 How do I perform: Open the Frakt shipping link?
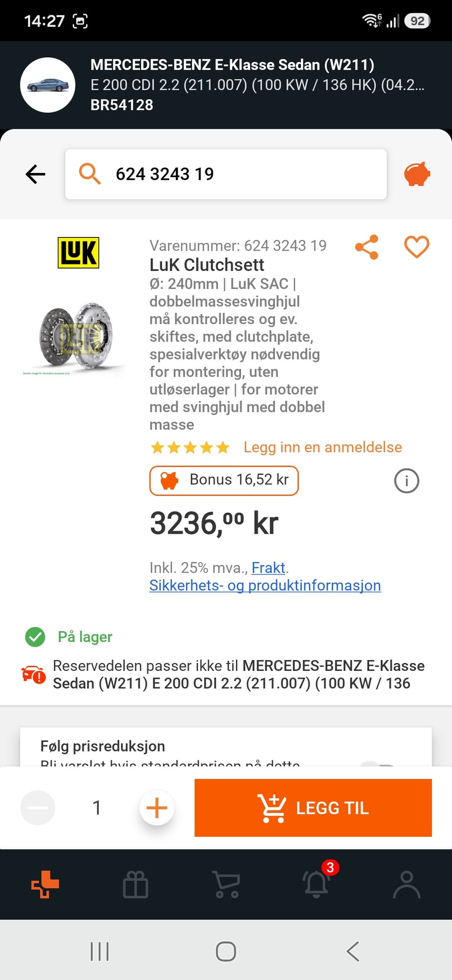pyautogui.click(x=268, y=568)
